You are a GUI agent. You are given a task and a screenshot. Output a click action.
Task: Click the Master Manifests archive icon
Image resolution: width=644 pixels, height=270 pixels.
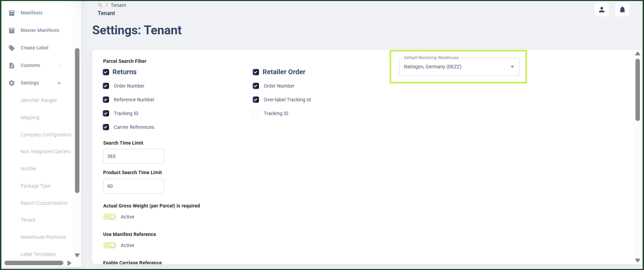pos(12,30)
